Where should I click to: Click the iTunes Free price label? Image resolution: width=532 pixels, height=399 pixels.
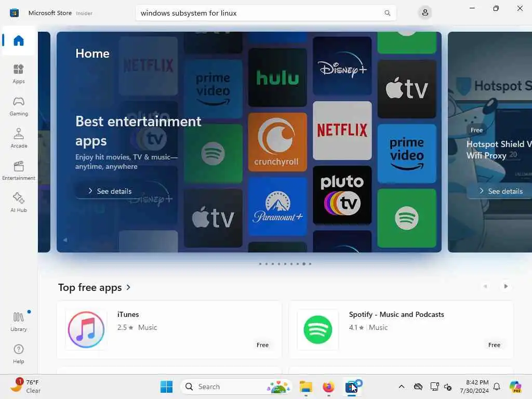coord(262,345)
